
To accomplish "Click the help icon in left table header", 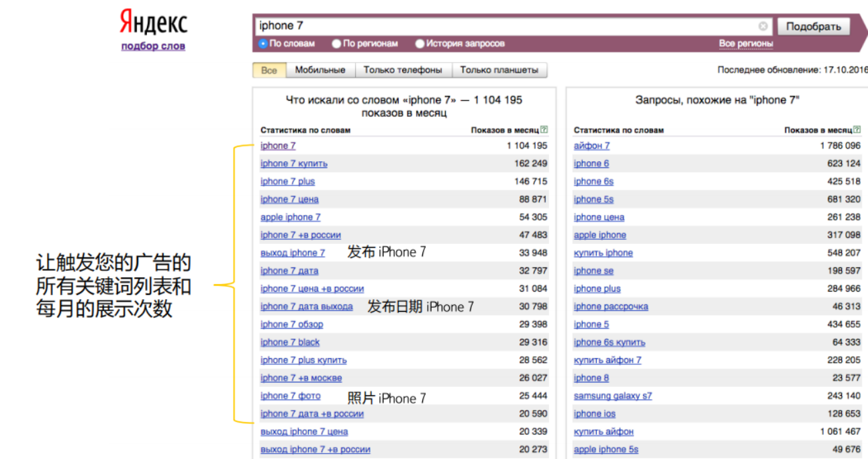I will pyautogui.click(x=544, y=130).
